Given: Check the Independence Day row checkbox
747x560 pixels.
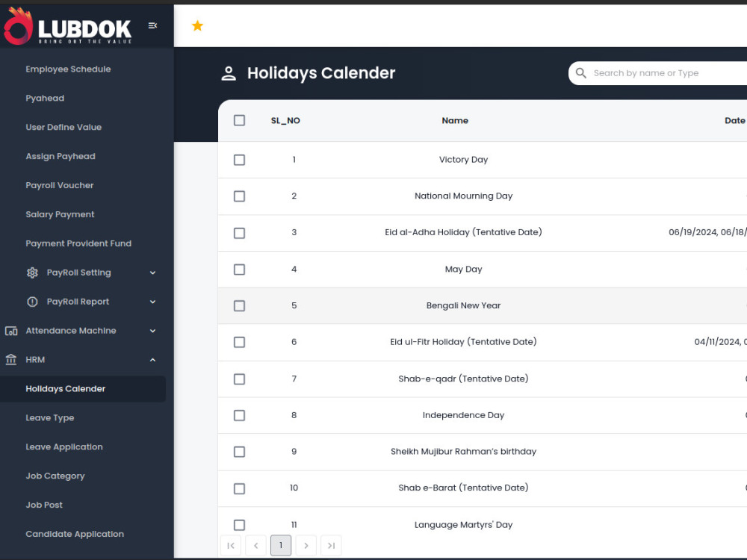Looking at the screenshot, I should (x=240, y=416).
